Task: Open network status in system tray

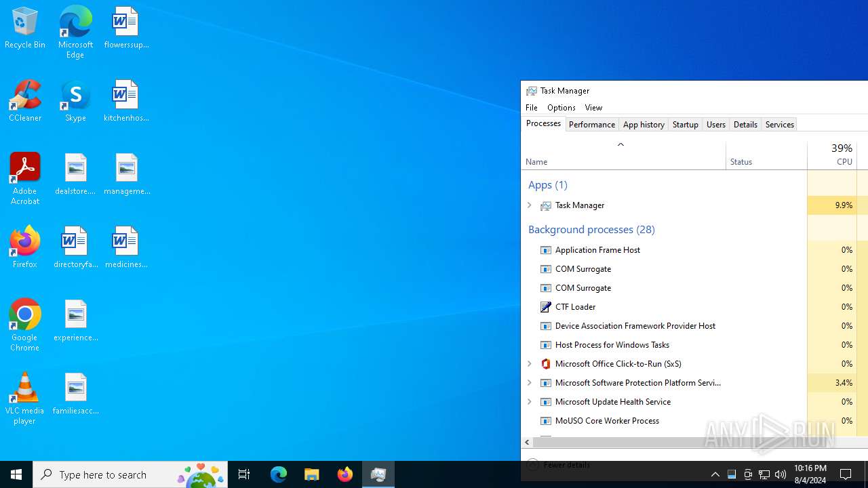Action: 764,474
